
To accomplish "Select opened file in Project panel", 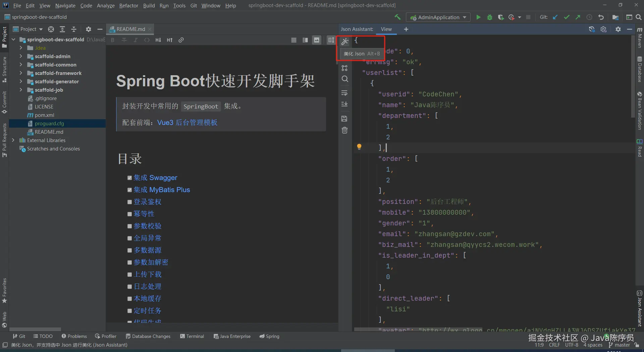I will click(x=51, y=29).
